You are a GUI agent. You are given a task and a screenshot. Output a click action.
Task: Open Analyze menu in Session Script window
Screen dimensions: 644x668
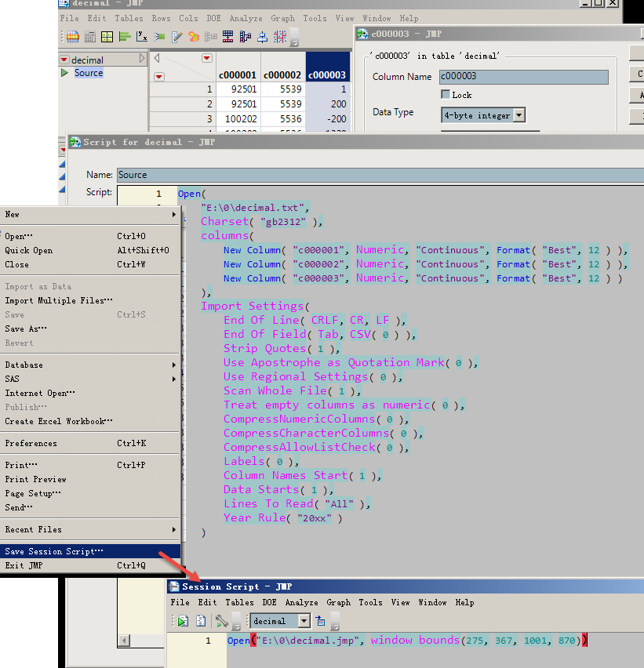pyautogui.click(x=301, y=602)
